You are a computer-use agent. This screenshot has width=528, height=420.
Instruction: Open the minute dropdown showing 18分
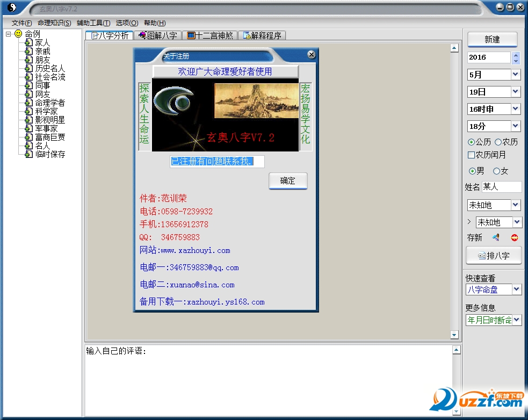click(516, 126)
